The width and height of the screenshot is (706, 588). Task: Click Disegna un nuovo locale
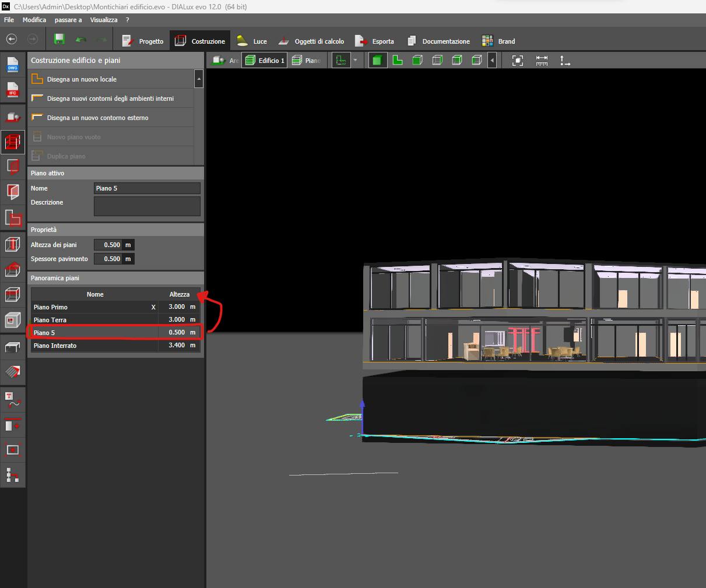[x=82, y=79]
